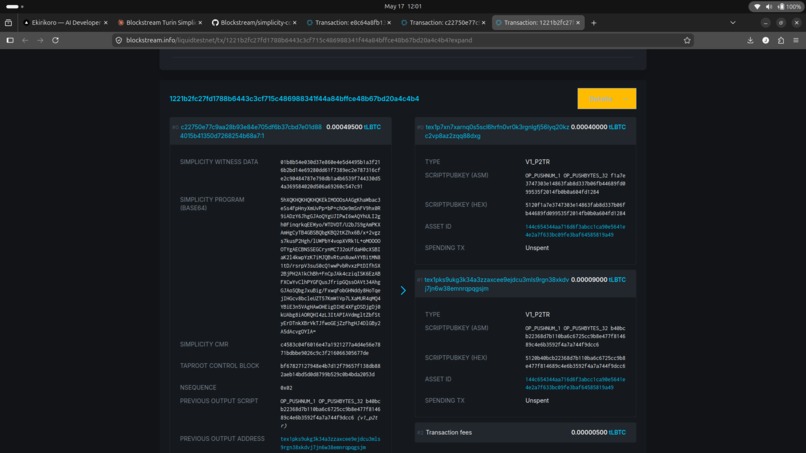Click the input-to-output arrow between columns
Screen dimensions: 806x453
(x=403, y=291)
